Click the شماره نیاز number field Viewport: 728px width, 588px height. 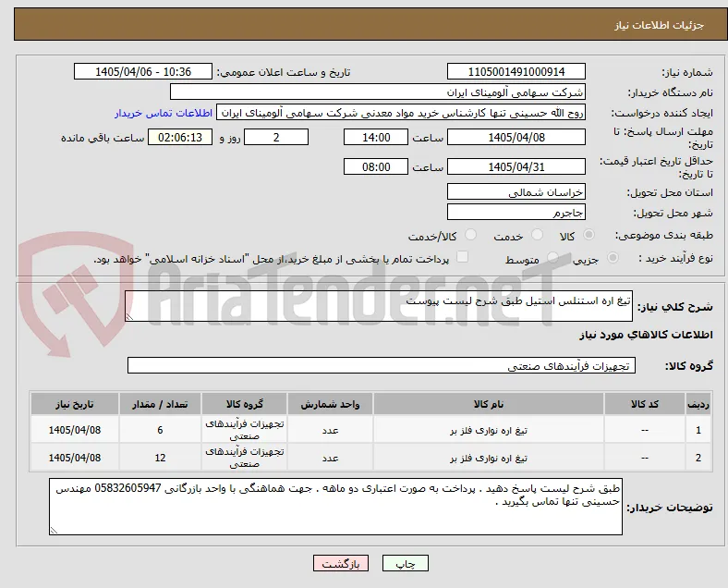[x=516, y=72]
